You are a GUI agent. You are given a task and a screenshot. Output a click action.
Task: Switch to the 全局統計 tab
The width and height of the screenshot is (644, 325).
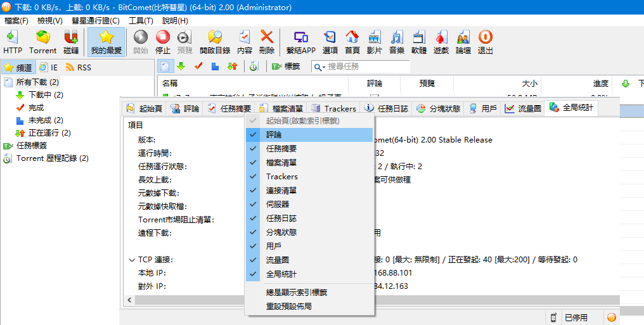point(571,108)
